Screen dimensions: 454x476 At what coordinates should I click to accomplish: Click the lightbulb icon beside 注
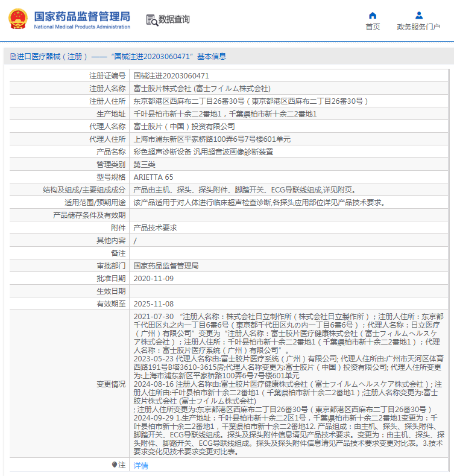click(115, 465)
